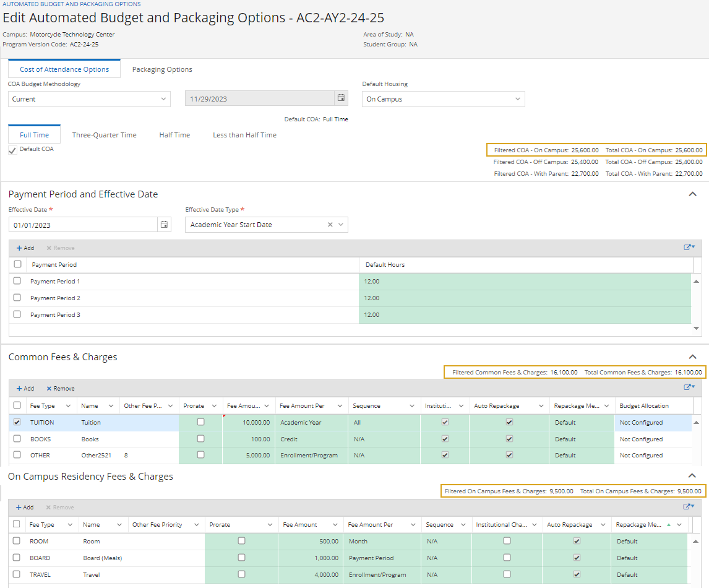Open the Default Housing dropdown
Screen dimensions: 709x588
pos(517,98)
